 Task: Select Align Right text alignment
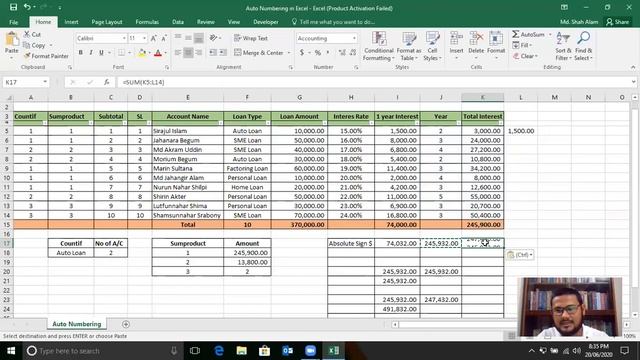pos(199,53)
